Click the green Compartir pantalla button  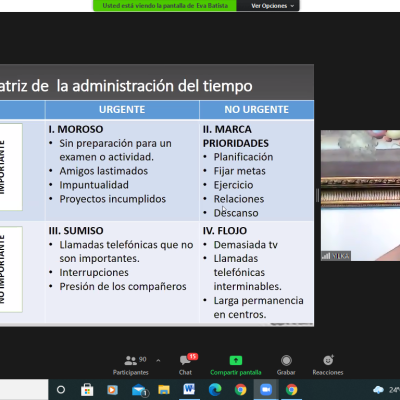click(236, 365)
